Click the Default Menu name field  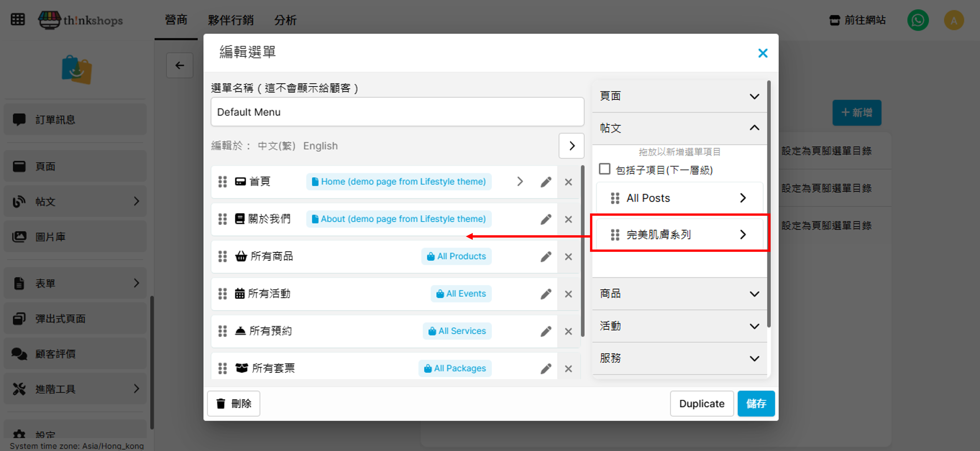point(397,112)
